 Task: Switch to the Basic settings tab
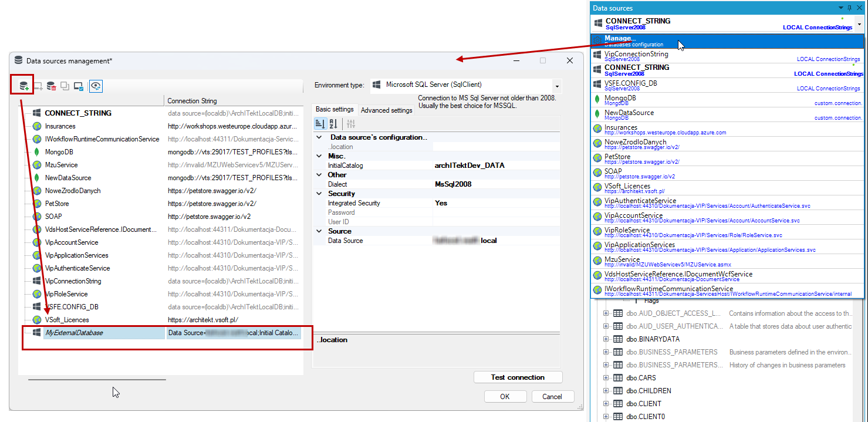click(335, 109)
